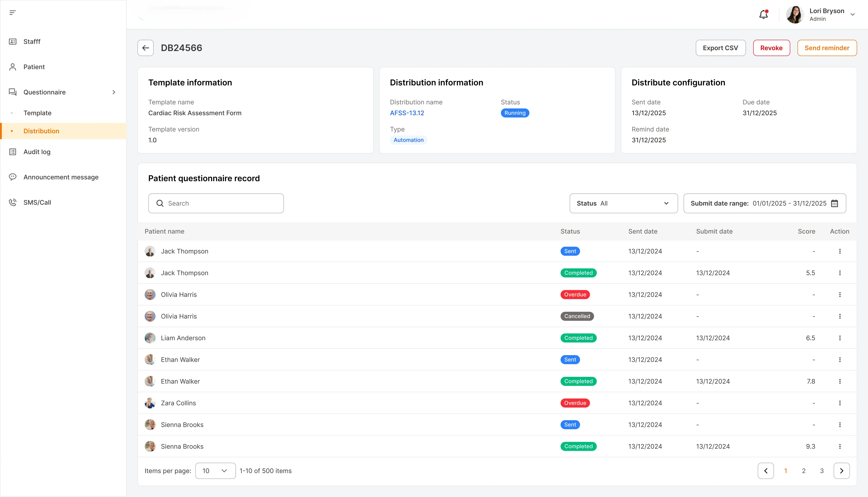Go to page 1
The width and height of the screenshot is (868, 497).
point(785,471)
